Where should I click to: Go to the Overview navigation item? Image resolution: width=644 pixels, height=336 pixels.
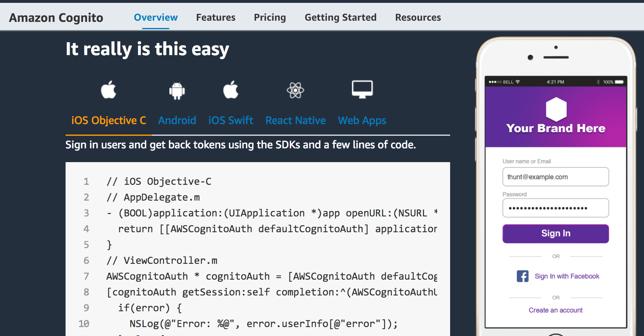156,17
